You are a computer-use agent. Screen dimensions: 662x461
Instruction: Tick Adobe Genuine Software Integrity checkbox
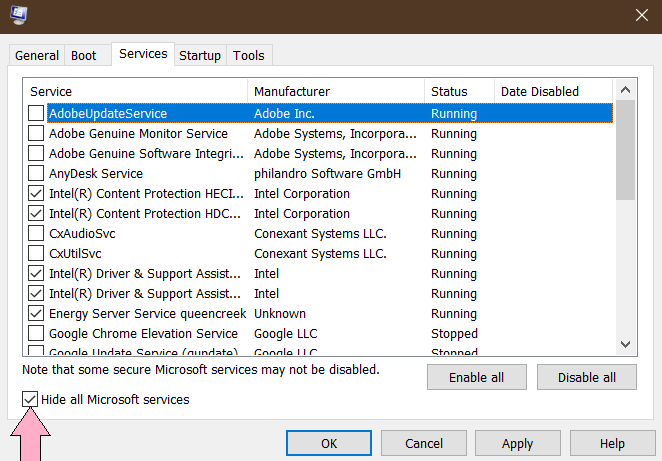(x=36, y=153)
